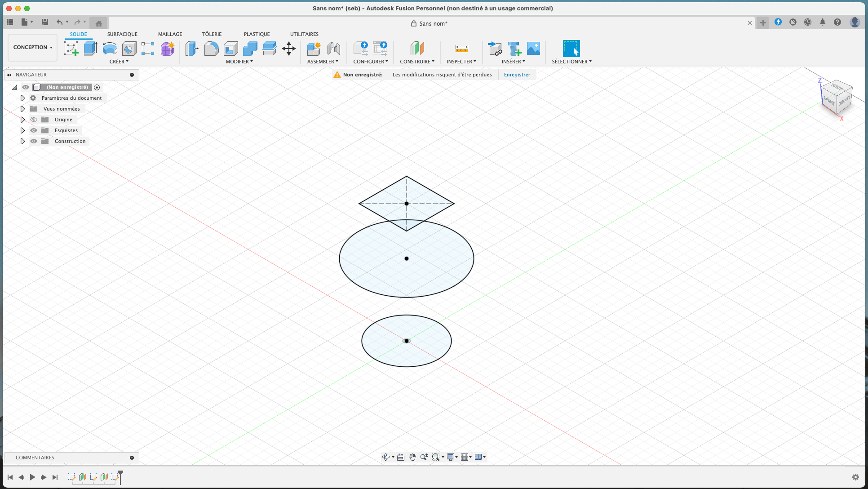Click the Insert Fastener bolt icon

tap(514, 49)
